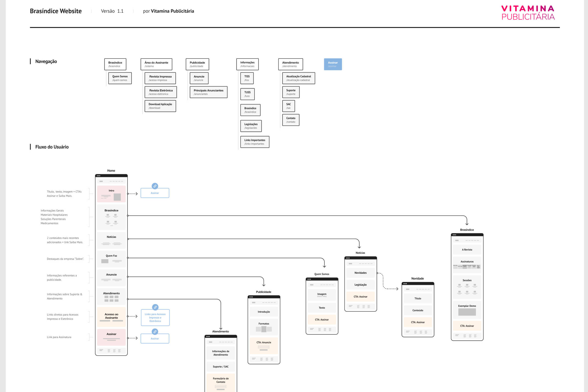Select the Atendimento /atendimento node
This screenshot has width=588, height=392.
pos(291,64)
